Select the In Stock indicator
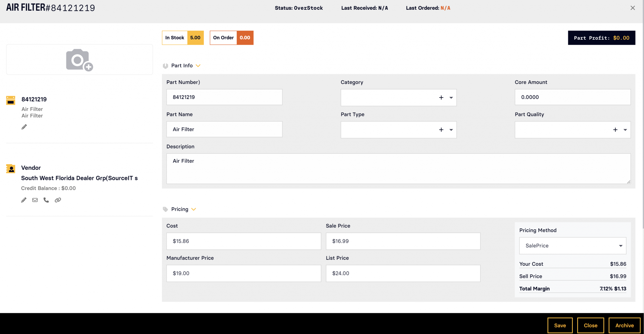Image resolution: width=644 pixels, height=334 pixels. coord(182,37)
